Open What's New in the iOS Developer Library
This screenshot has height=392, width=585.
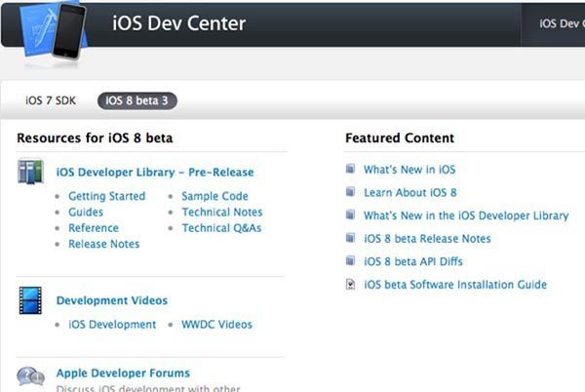click(466, 216)
